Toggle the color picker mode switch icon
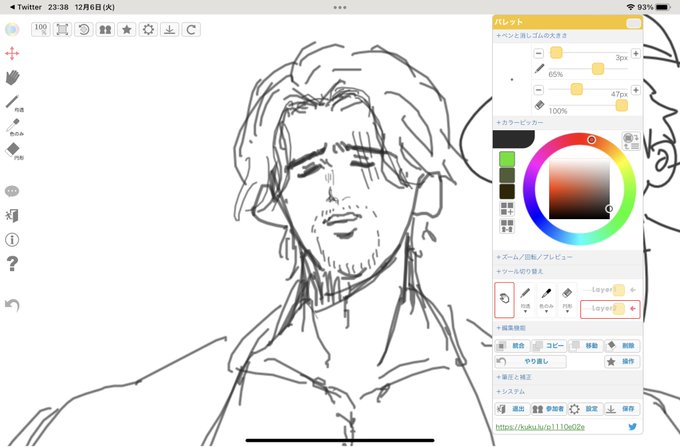The image size is (680, 447). coord(631,141)
